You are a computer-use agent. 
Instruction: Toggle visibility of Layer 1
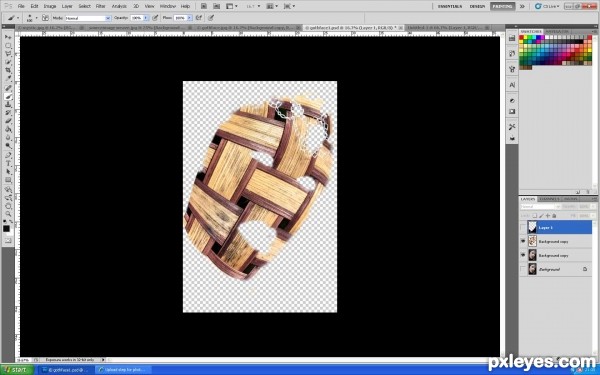click(x=523, y=228)
